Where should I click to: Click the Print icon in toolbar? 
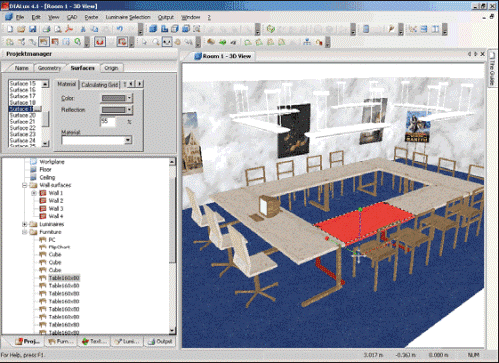[47, 29]
